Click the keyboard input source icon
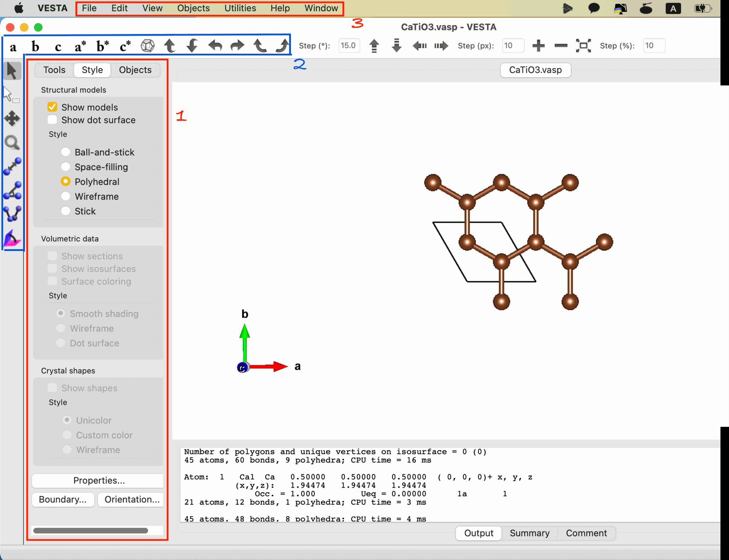 [673, 8]
